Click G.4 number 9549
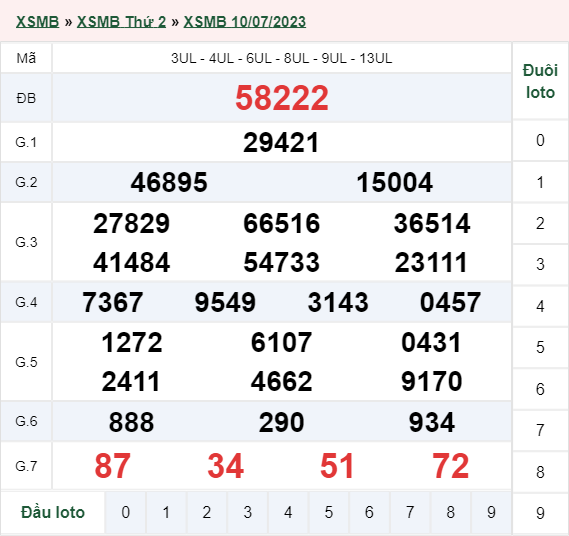This screenshot has height=536, width=569. [x=225, y=302]
